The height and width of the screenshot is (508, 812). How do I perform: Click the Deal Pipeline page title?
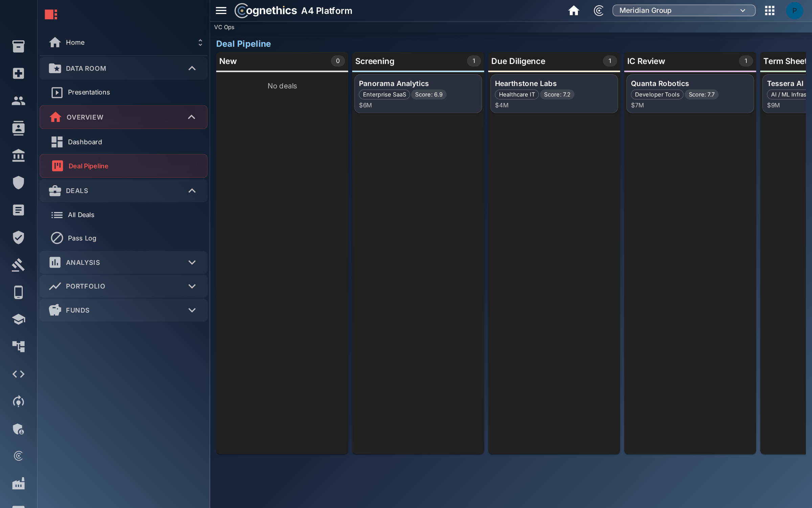click(x=243, y=44)
